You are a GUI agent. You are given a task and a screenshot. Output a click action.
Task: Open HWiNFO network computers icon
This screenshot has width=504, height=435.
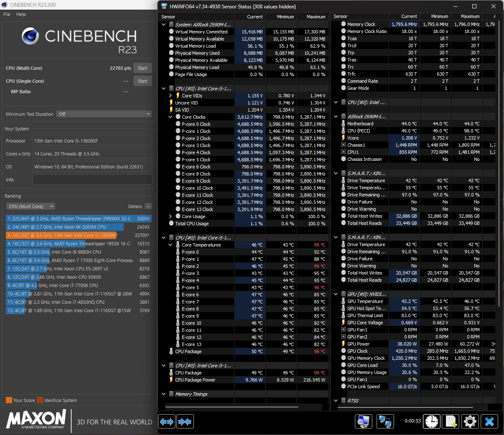tap(385, 421)
